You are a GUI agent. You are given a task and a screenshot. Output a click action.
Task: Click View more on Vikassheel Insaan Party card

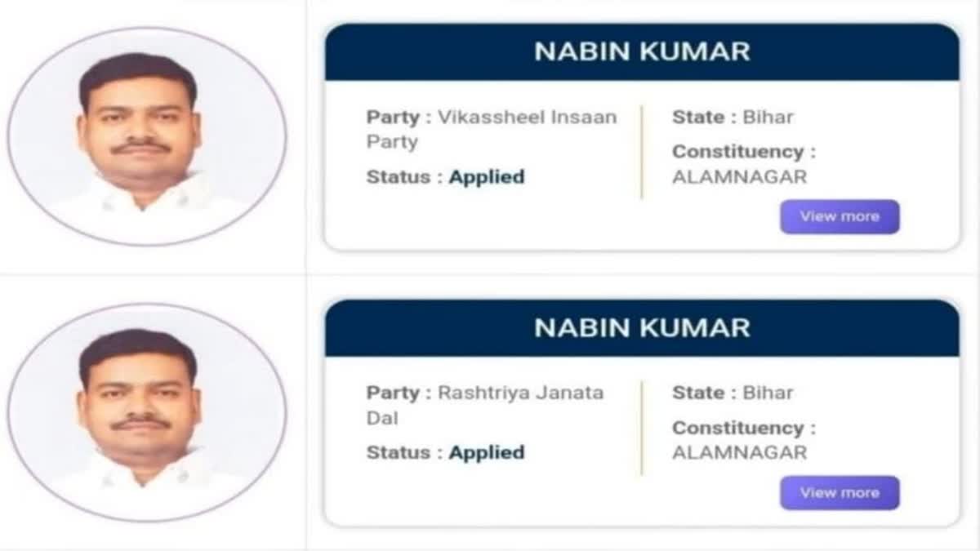(840, 216)
